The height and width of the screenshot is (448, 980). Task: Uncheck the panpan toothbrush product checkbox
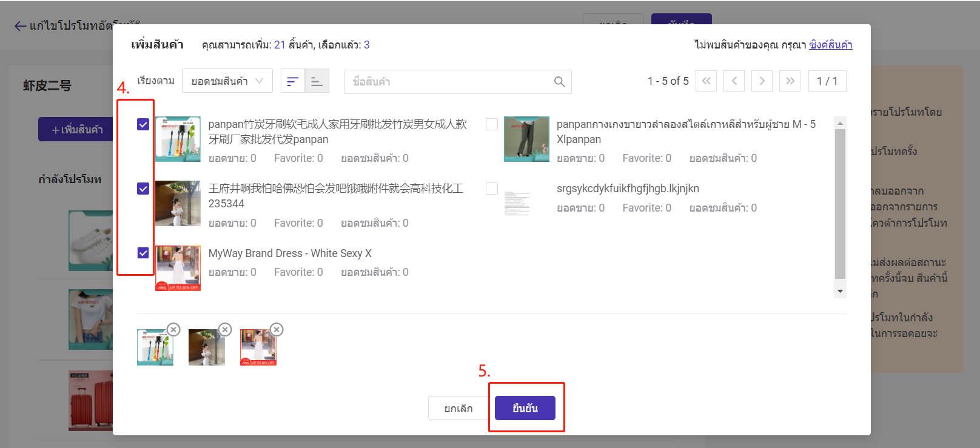pos(143,124)
